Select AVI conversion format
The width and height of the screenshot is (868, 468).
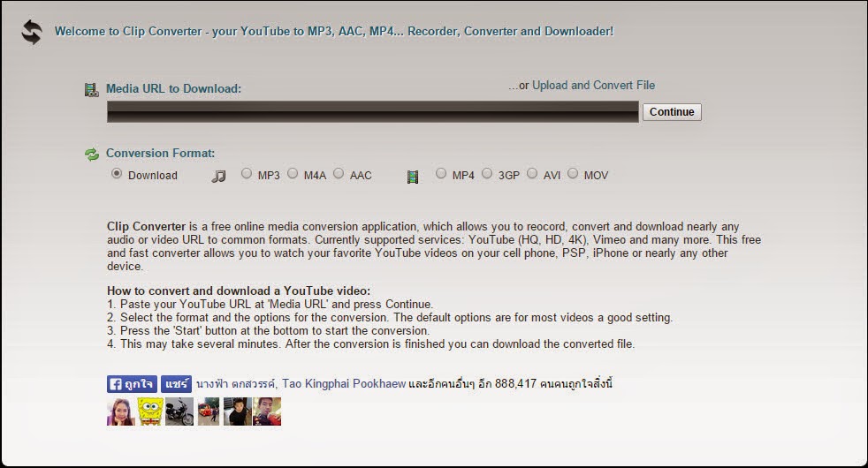click(x=532, y=174)
